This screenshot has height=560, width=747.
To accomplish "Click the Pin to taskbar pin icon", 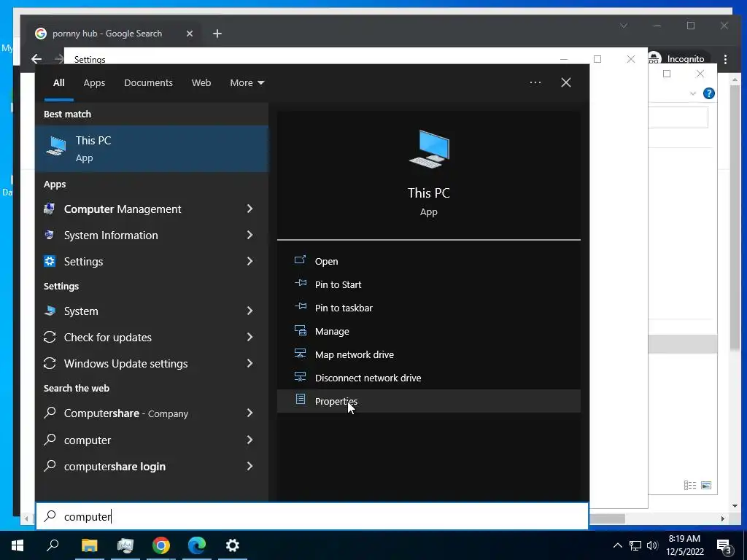I will click(x=300, y=306).
